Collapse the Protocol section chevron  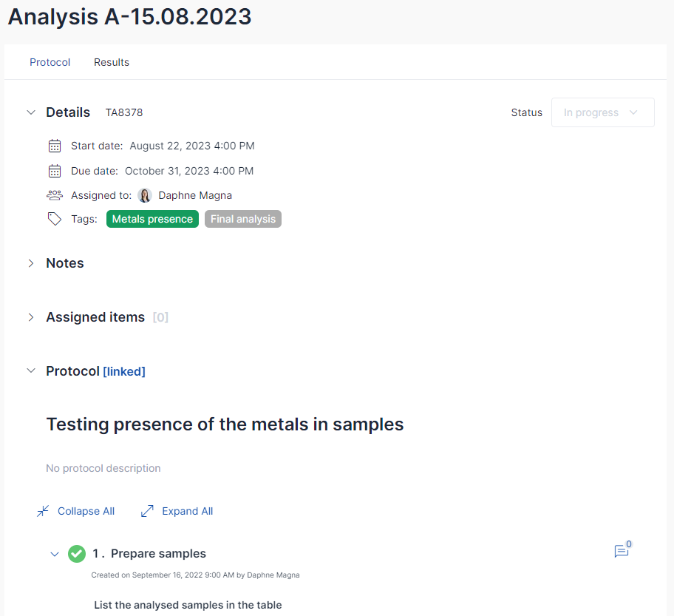click(31, 370)
